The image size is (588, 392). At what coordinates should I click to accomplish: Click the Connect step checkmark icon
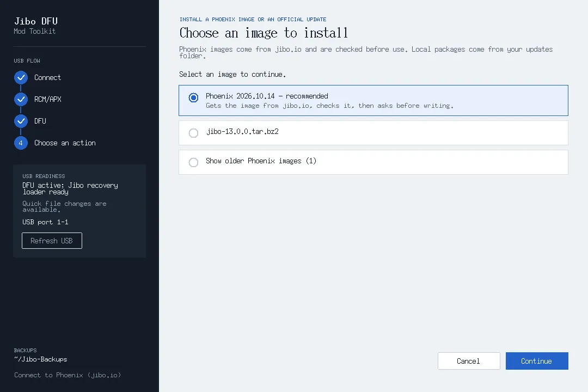pos(21,78)
